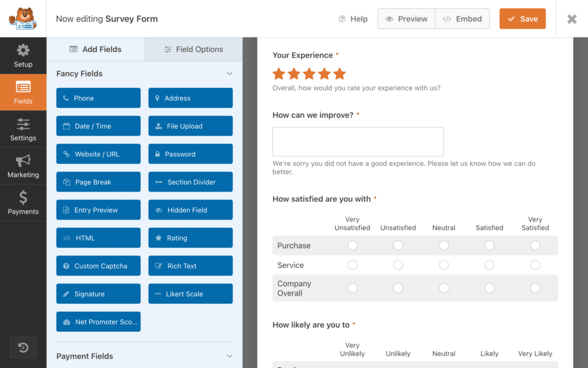Select Satisfied for Company Overall
This screenshot has width=588, height=368.
pyautogui.click(x=489, y=288)
